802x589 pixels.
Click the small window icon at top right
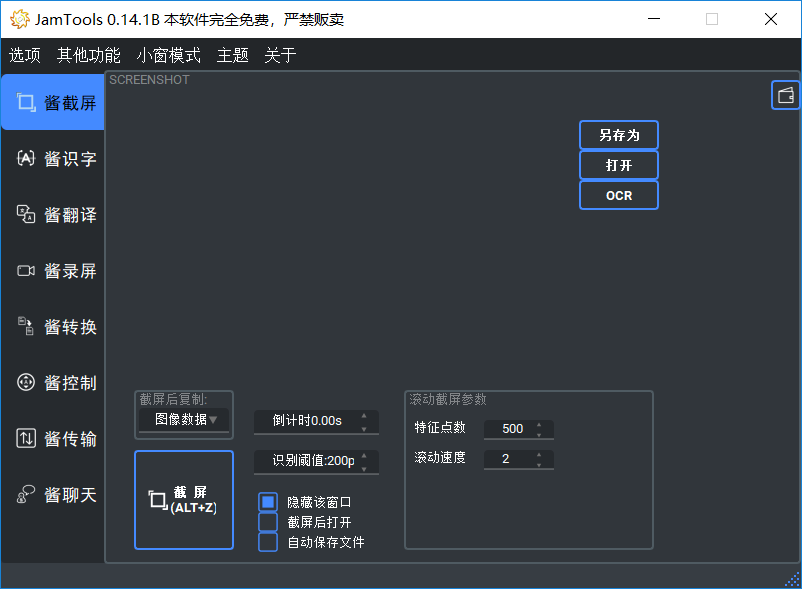click(x=785, y=94)
